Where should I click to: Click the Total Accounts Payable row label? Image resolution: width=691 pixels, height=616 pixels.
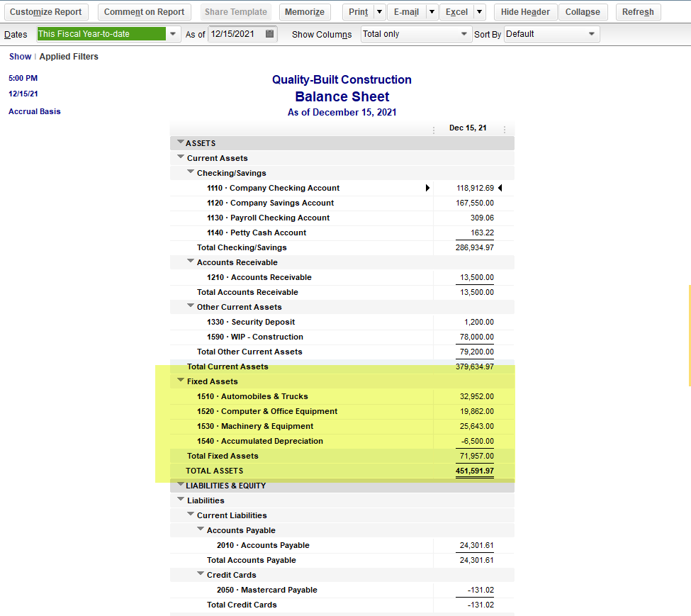coord(252,561)
